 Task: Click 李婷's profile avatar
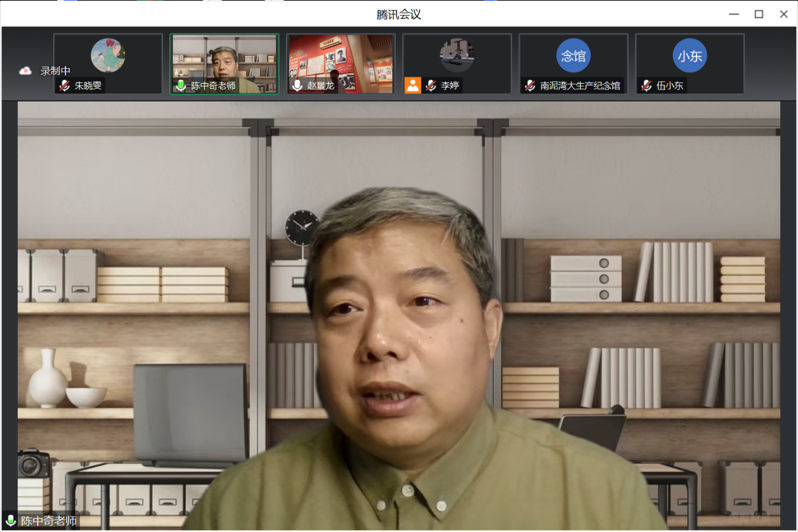tap(457, 55)
